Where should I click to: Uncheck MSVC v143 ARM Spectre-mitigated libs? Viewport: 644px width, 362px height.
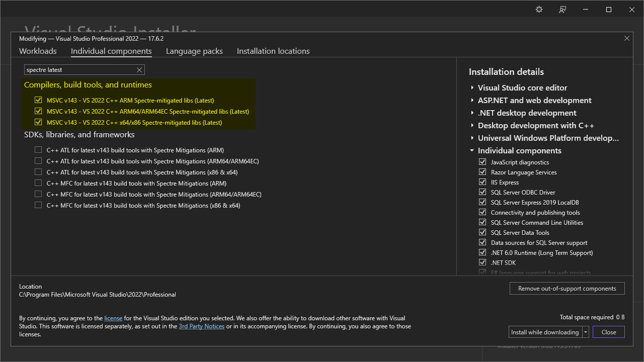point(38,100)
